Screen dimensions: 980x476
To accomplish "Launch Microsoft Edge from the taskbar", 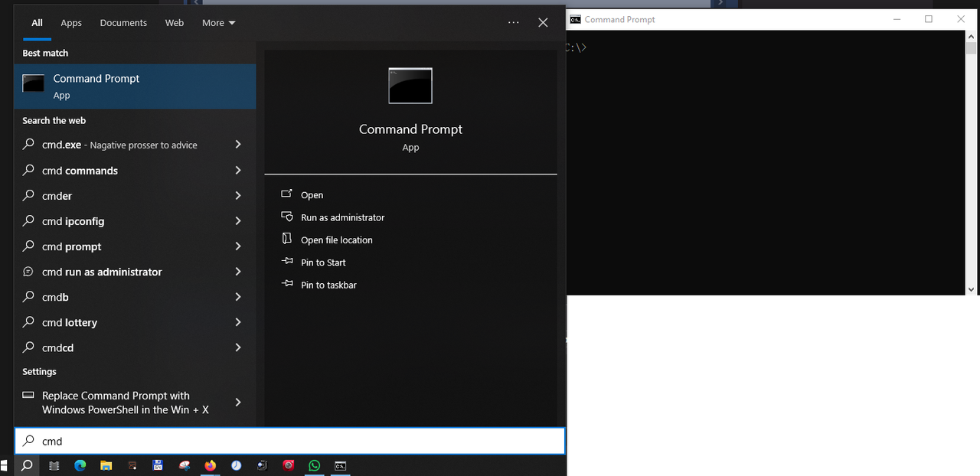I will coord(80,465).
